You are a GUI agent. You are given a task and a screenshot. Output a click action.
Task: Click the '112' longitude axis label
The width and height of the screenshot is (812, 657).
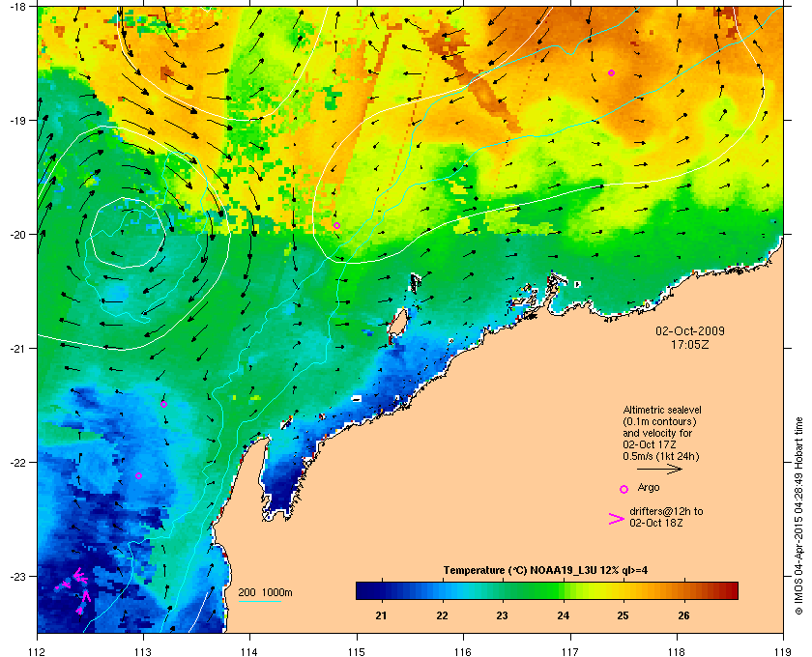[x=38, y=651]
